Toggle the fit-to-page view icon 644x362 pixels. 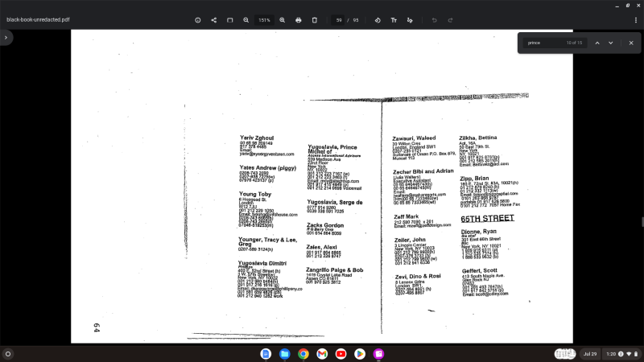tap(230, 20)
